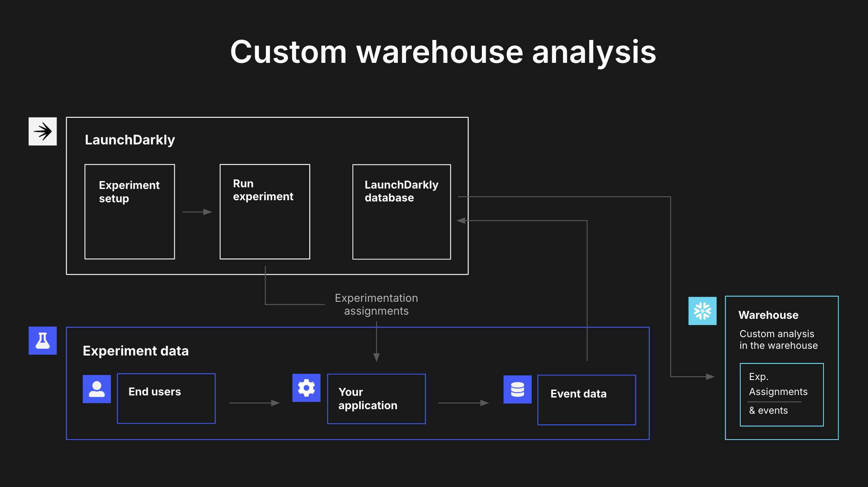Click the Your application box
868x487 pixels.
(x=376, y=399)
